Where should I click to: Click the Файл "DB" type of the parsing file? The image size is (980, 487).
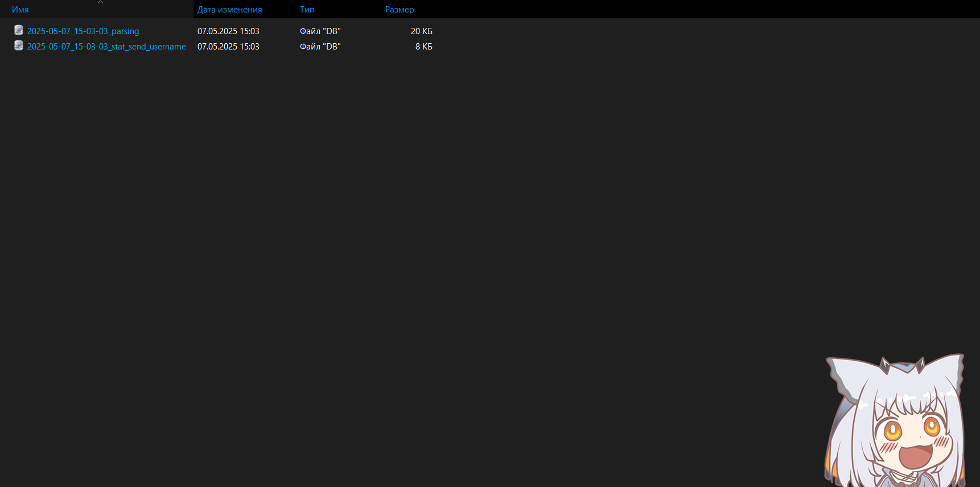[320, 31]
